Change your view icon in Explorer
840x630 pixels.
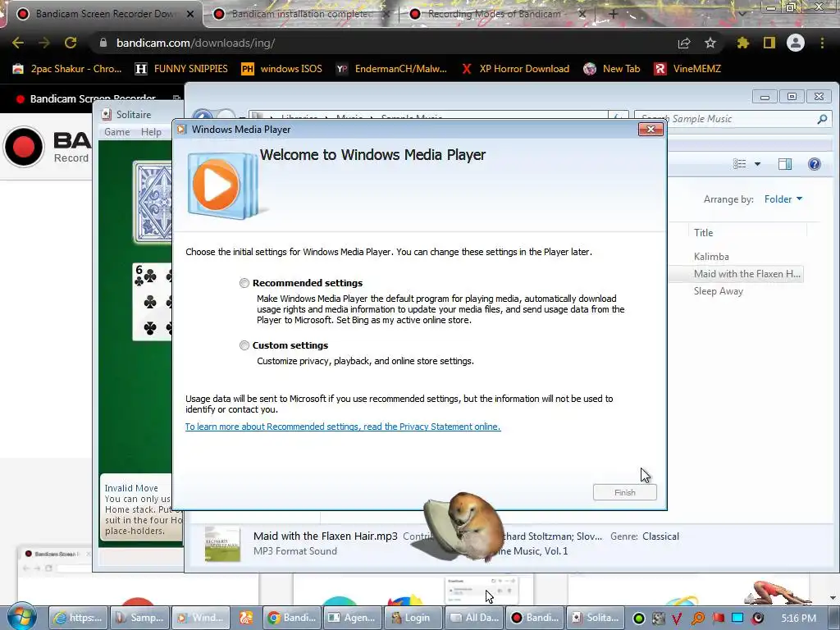coord(739,164)
